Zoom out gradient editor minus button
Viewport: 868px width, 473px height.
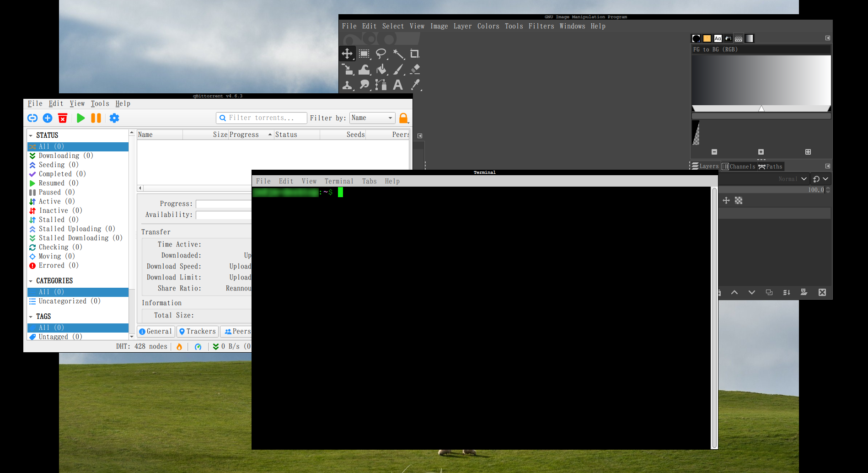(x=714, y=152)
